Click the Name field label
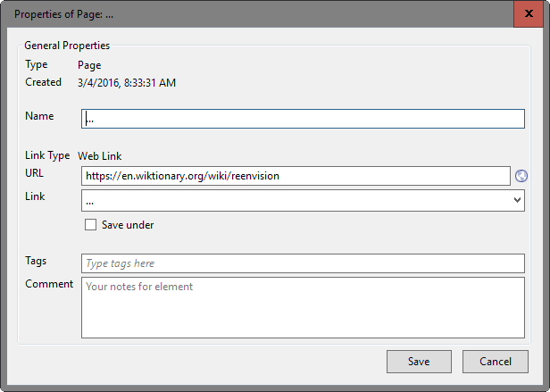Image resolution: width=550 pixels, height=392 pixels. (x=39, y=116)
